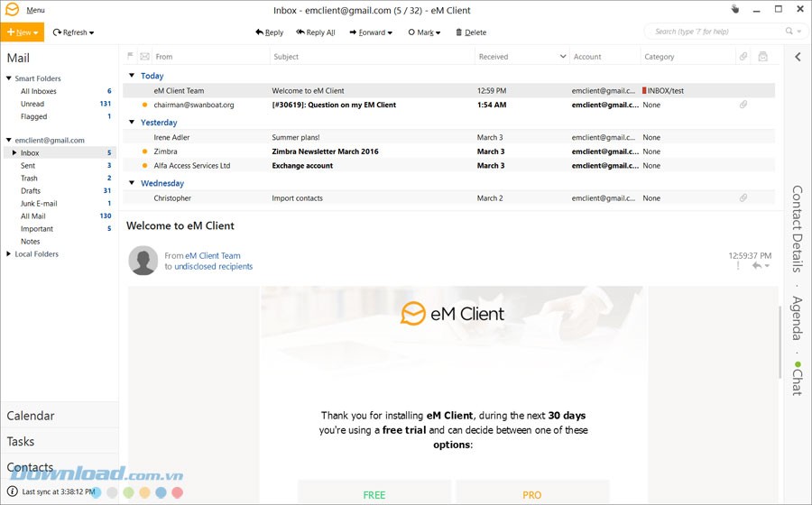The width and height of the screenshot is (812, 505).
Task: Click undisclosed recipients link
Action: (x=213, y=266)
